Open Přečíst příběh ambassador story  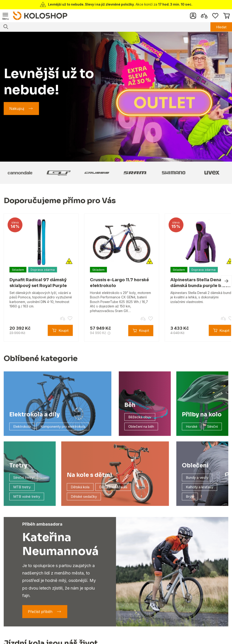coord(45,612)
